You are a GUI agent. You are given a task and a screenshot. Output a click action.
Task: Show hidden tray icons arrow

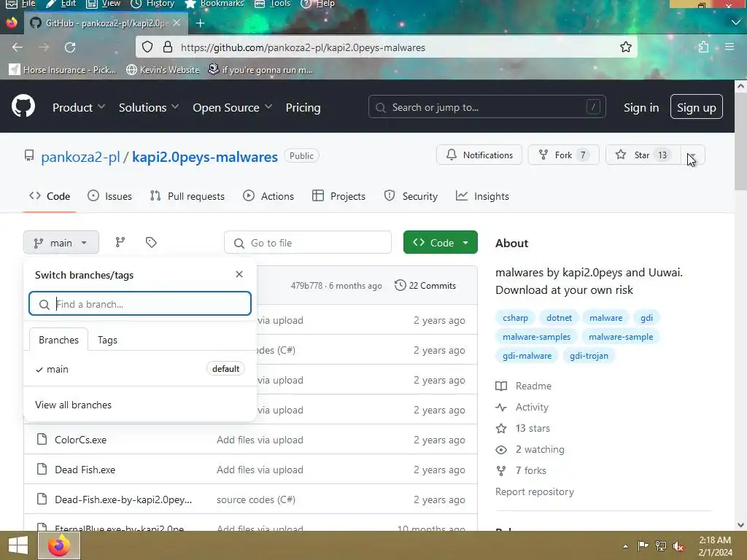point(625,546)
